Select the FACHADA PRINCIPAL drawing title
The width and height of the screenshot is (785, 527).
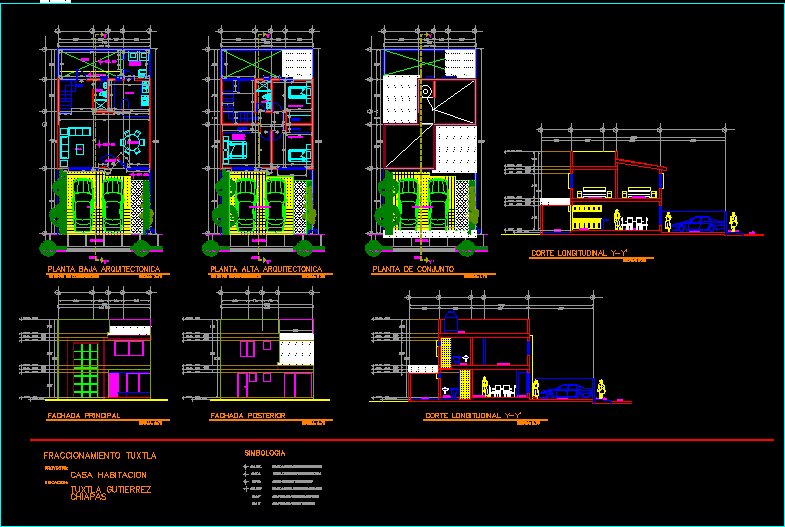pos(84,415)
